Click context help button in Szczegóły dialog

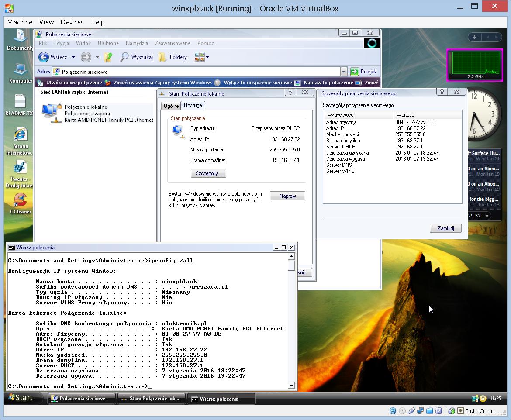click(442, 92)
